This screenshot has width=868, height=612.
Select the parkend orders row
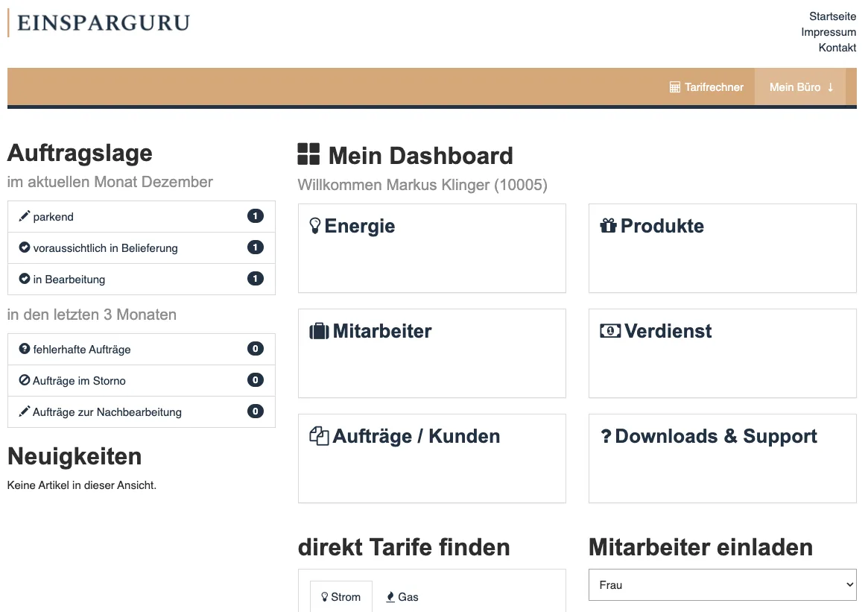pos(141,217)
